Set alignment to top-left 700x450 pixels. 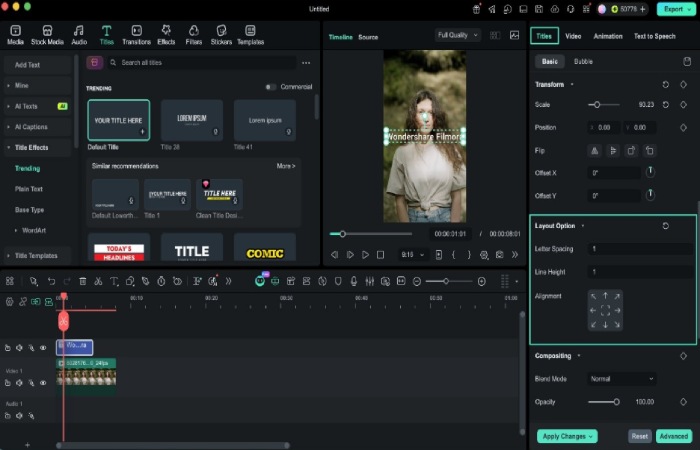[x=593, y=296]
